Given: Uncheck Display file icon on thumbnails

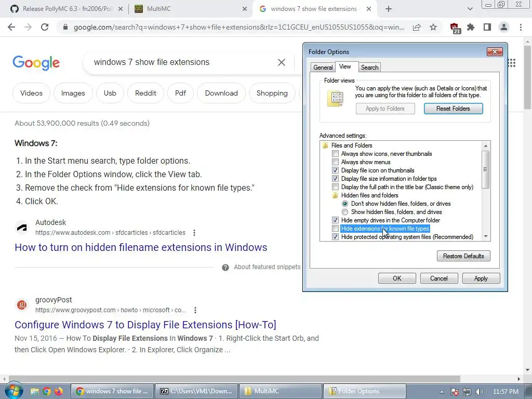Looking at the screenshot, I should pyautogui.click(x=335, y=170).
